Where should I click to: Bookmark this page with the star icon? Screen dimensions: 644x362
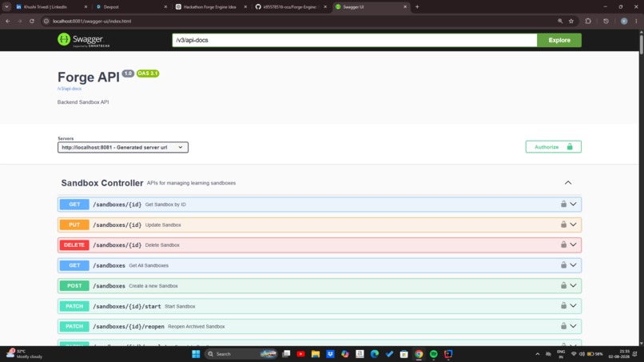click(x=571, y=21)
